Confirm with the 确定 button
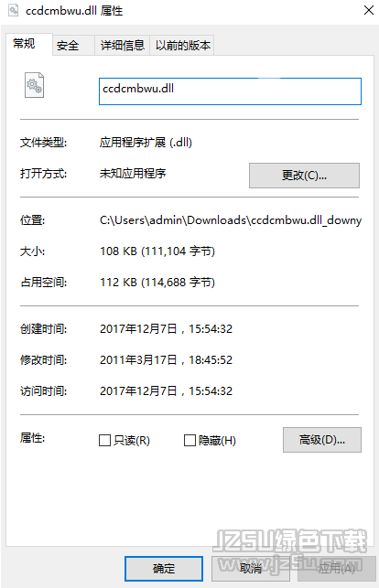This screenshot has height=588, width=379. tap(164, 569)
